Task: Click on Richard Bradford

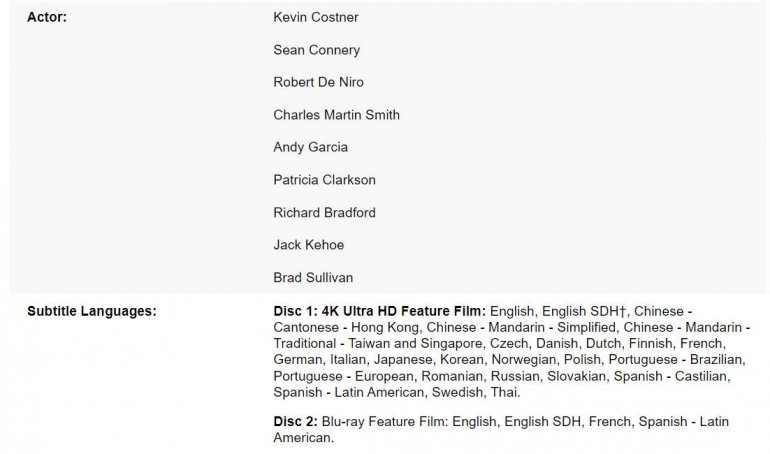Action: point(324,212)
